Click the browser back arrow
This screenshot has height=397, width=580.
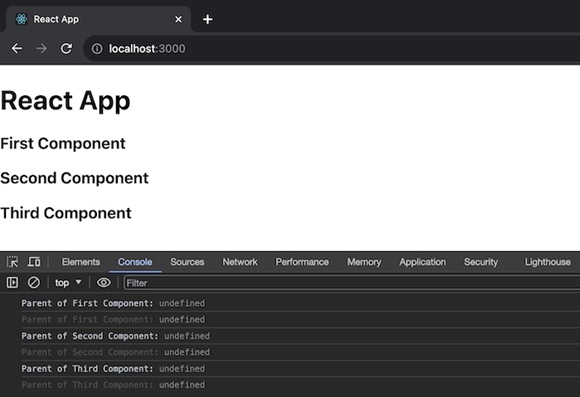tap(17, 48)
